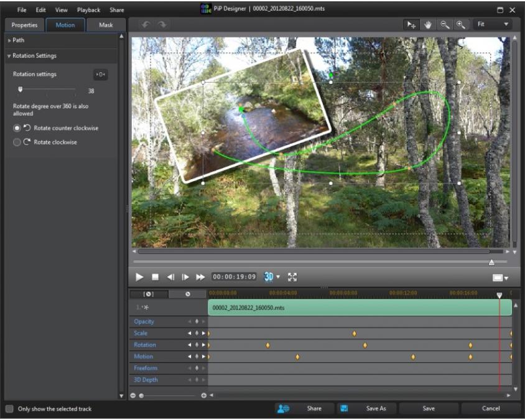
Task: Go to previous Rotation keyframe
Action: pos(190,345)
